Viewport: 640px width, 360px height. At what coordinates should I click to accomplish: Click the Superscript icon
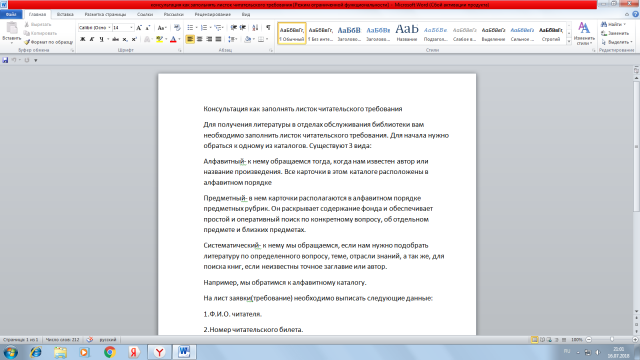pos(134,39)
